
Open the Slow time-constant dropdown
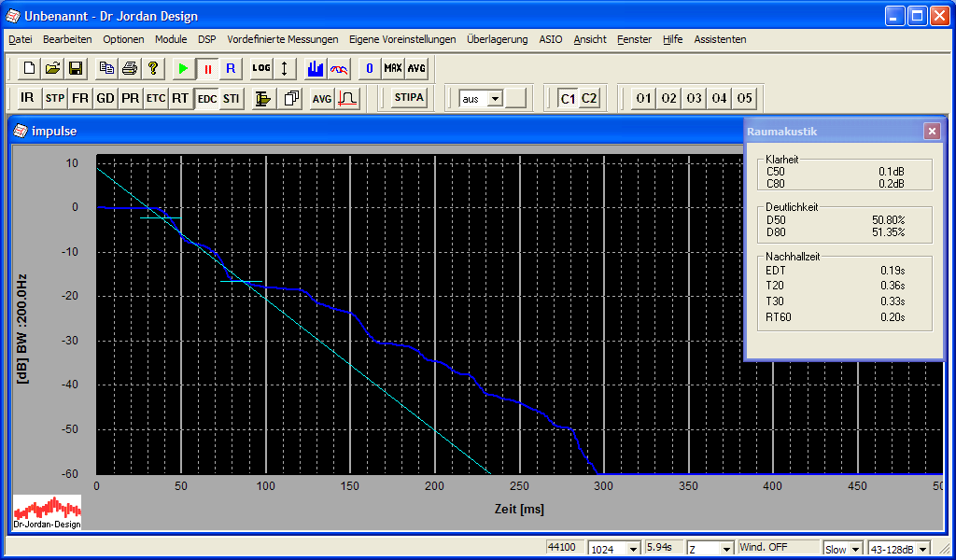(856, 550)
